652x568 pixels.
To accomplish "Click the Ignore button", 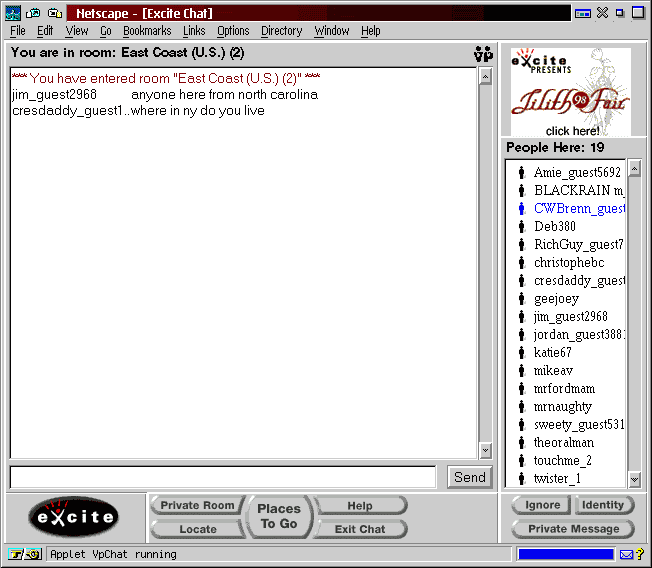I will [x=542, y=505].
